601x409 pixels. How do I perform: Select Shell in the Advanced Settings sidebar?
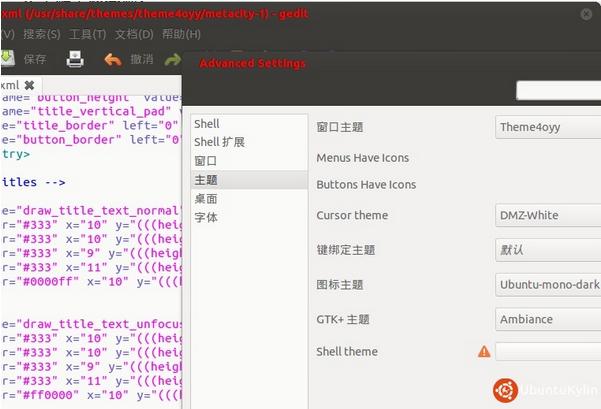249,124
